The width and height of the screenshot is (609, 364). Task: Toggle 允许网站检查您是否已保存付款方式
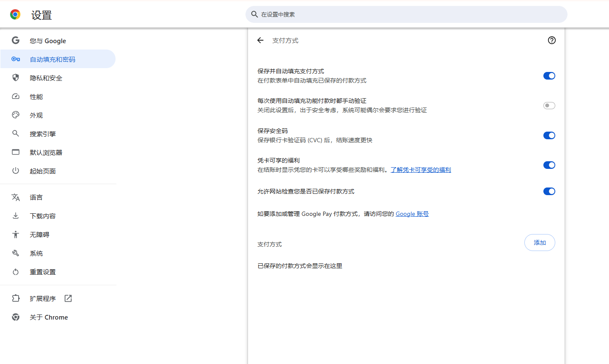(549, 191)
